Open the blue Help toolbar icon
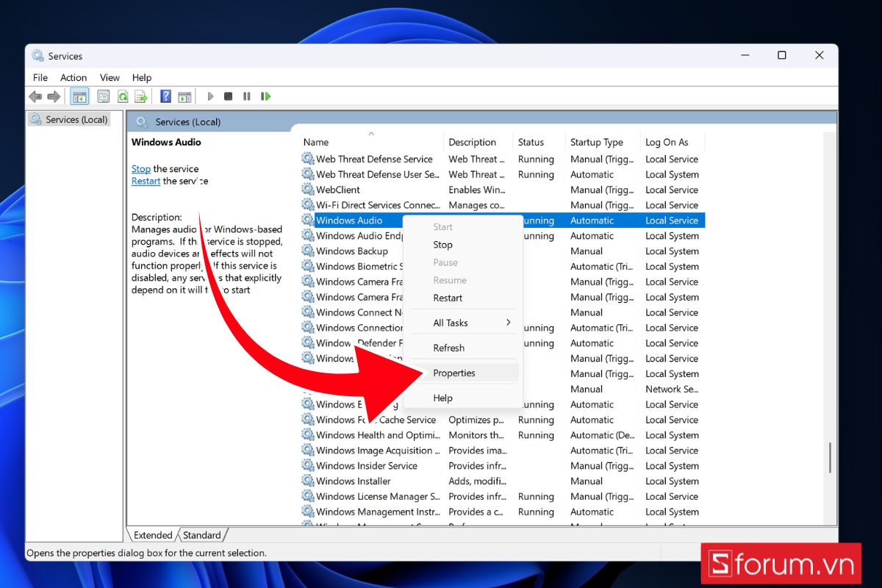 (x=165, y=96)
